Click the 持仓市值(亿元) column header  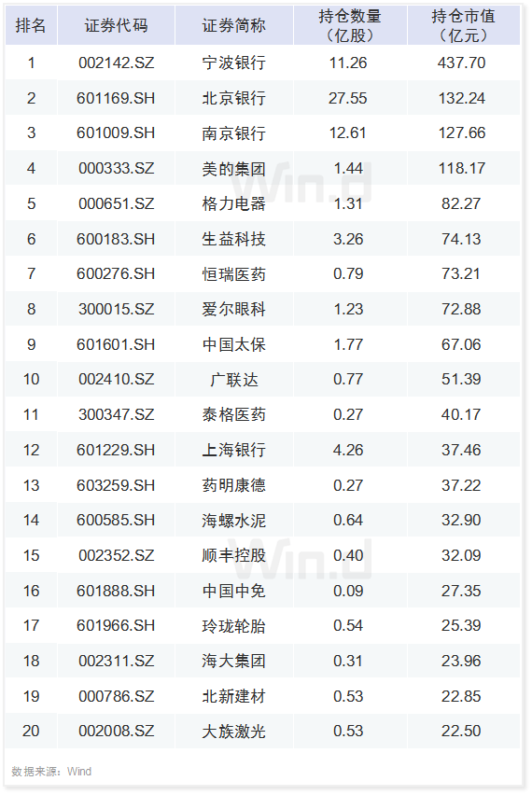463,25
